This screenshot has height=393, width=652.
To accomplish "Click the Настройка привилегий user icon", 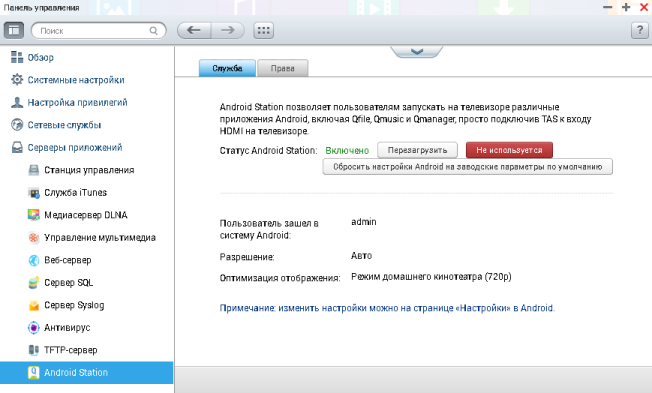I will pyautogui.click(x=17, y=102).
